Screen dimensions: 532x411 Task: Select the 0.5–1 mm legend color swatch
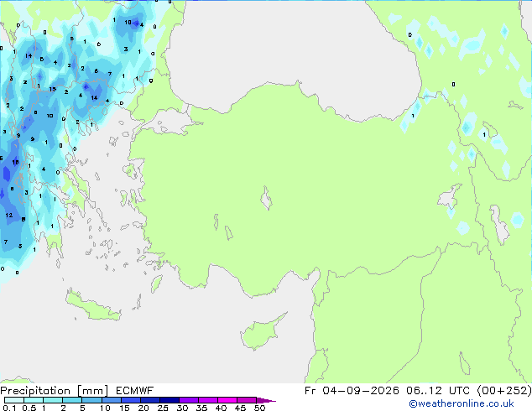pyautogui.click(x=34, y=400)
